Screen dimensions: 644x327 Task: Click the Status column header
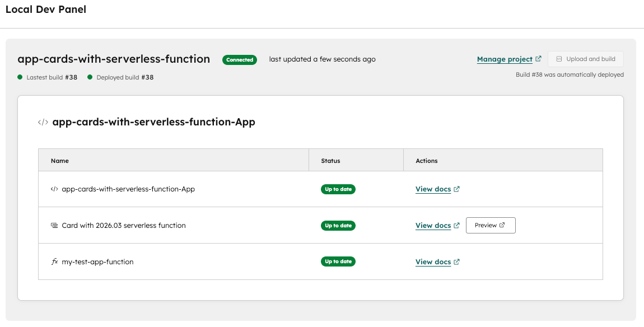point(330,161)
